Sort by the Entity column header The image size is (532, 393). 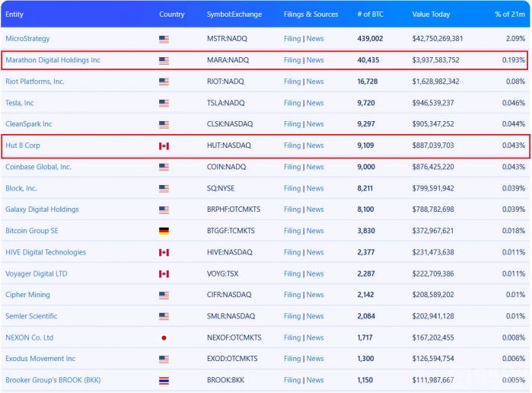[x=14, y=14]
